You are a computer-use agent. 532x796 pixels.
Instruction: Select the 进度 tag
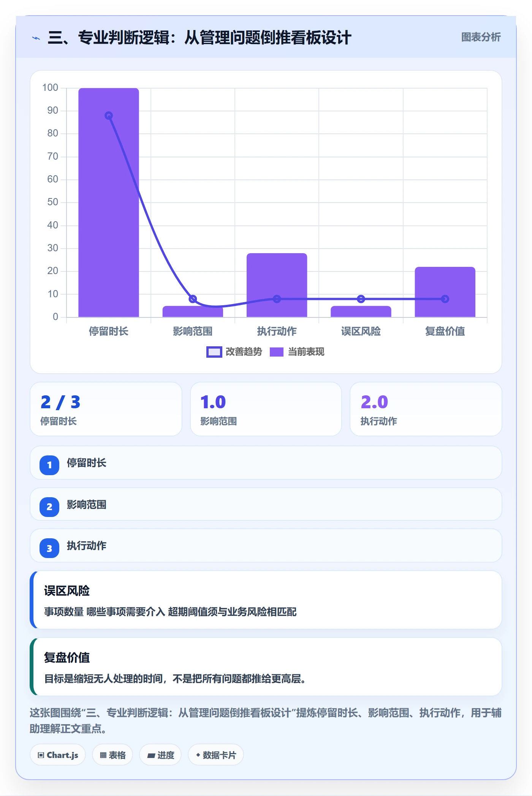pos(160,755)
